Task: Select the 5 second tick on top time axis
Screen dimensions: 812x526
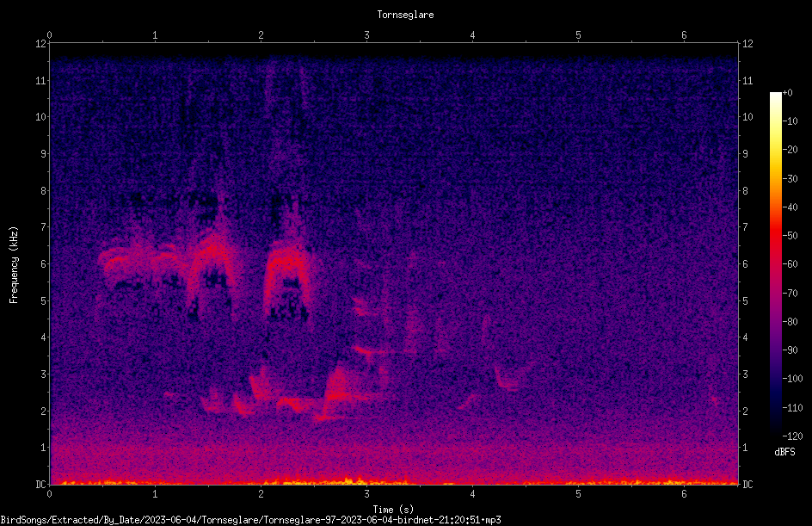Action: 578,35
